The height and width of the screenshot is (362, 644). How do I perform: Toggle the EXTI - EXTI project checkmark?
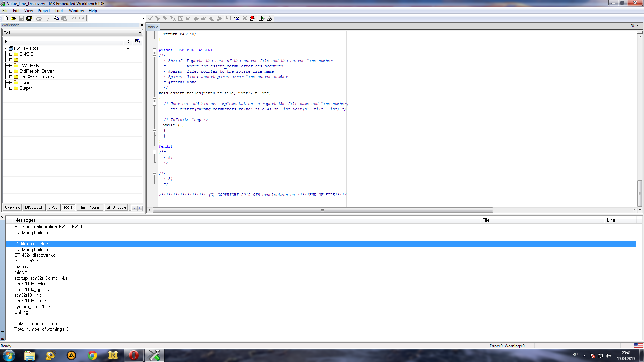pyautogui.click(x=128, y=48)
